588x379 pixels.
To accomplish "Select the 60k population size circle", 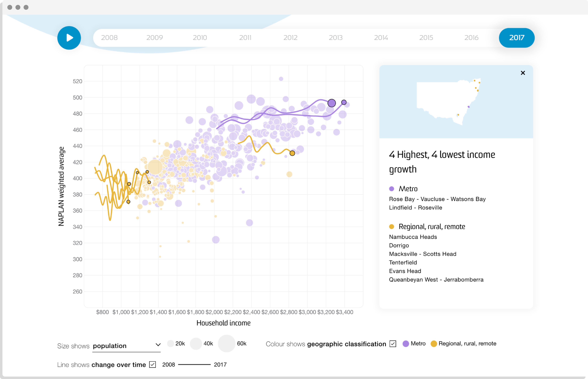I will click(x=227, y=344).
